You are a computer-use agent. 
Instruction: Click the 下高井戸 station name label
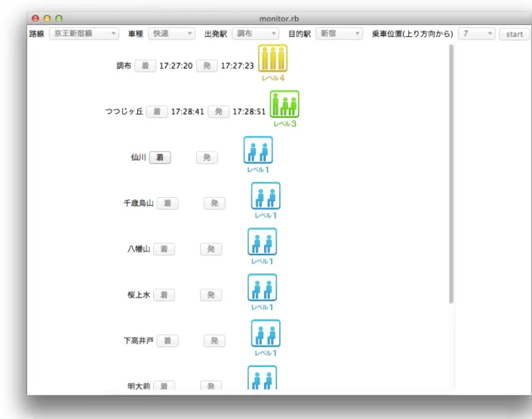tap(138, 340)
